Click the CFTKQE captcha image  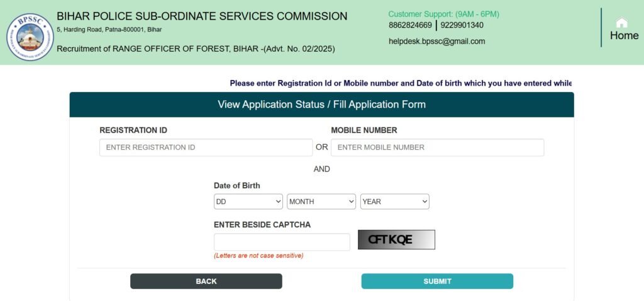396,239
